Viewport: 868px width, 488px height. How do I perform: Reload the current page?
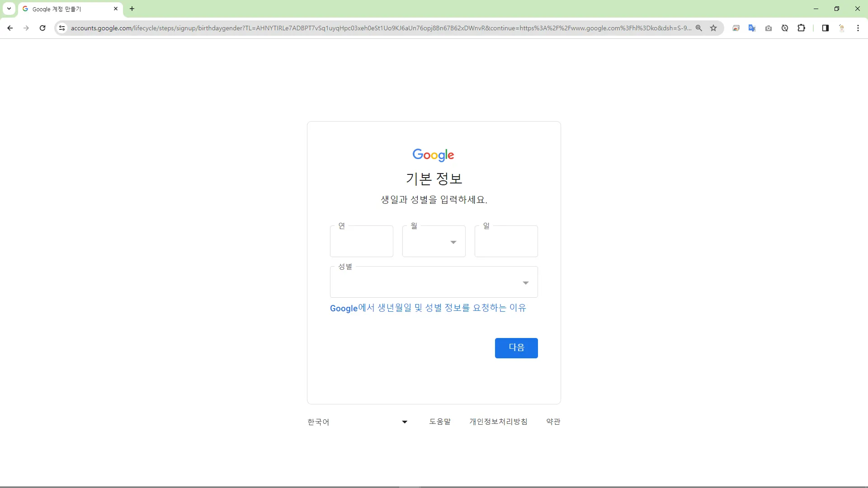tap(42, 28)
